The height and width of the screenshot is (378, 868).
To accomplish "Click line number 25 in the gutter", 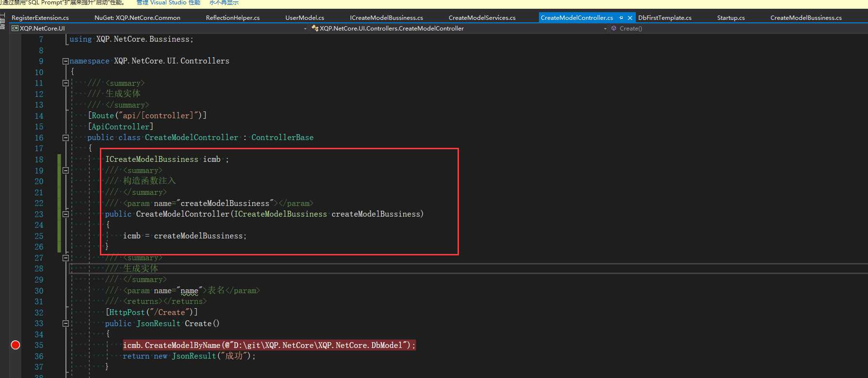I will pyautogui.click(x=39, y=236).
